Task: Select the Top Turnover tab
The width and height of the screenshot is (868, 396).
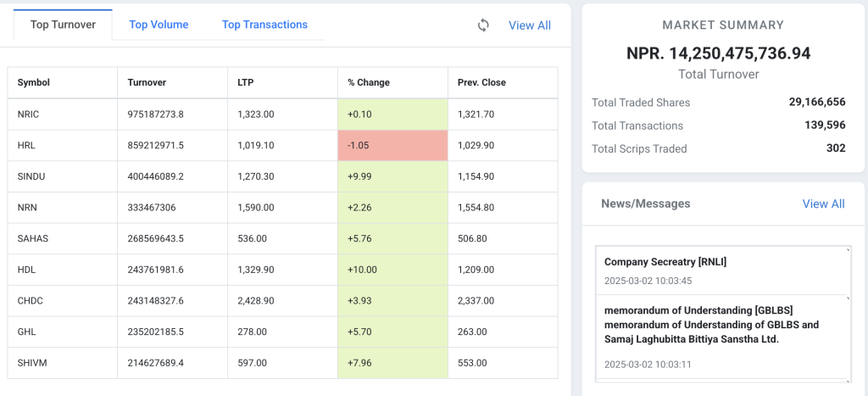Action: pos(62,25)
